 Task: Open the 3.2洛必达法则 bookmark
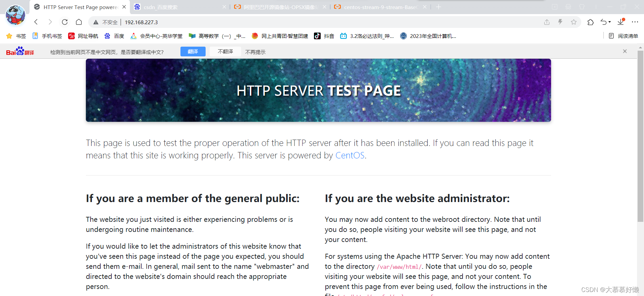[x=367, y=36]
